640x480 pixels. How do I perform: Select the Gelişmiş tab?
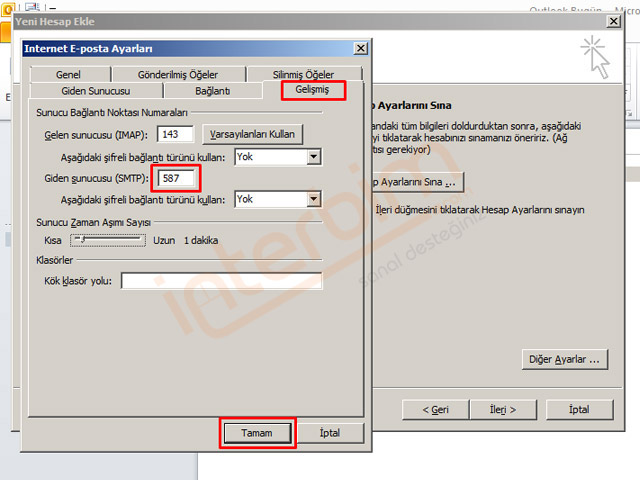(x=312, y=91)
